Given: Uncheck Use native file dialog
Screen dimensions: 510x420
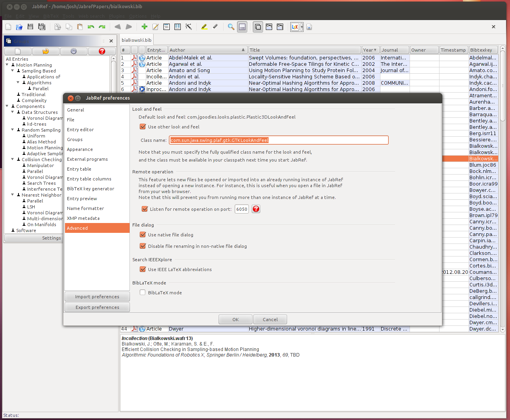Looking at the screenshot, I should (x=143, y=234).
